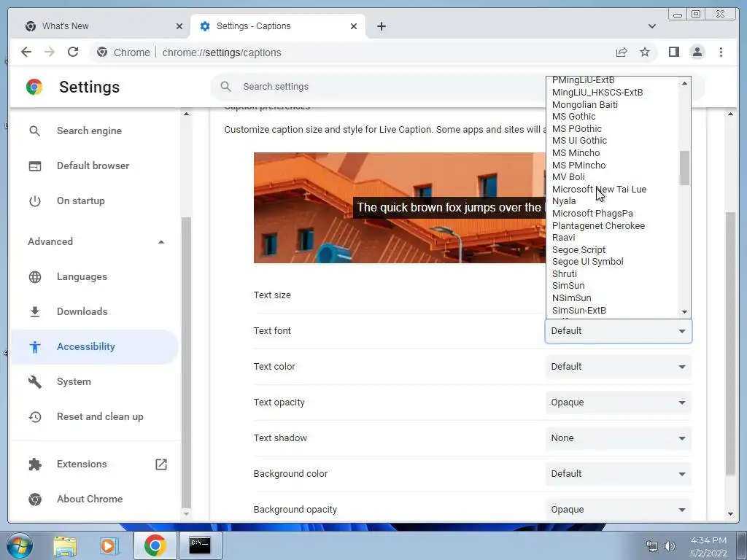Open the Text shadow dropdown
Screen dimensions: 747x560
(619, 438)
